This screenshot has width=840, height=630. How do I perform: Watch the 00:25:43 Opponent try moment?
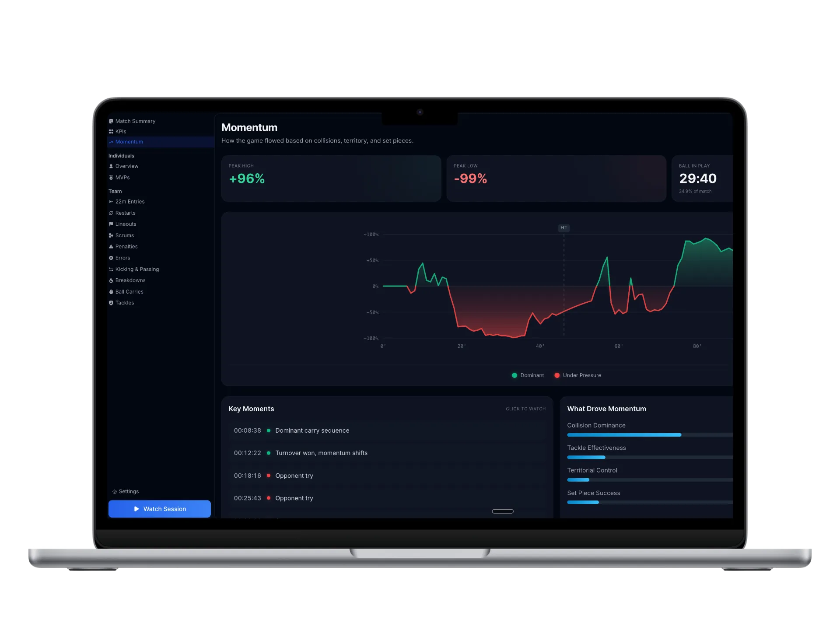pos(387,498)
